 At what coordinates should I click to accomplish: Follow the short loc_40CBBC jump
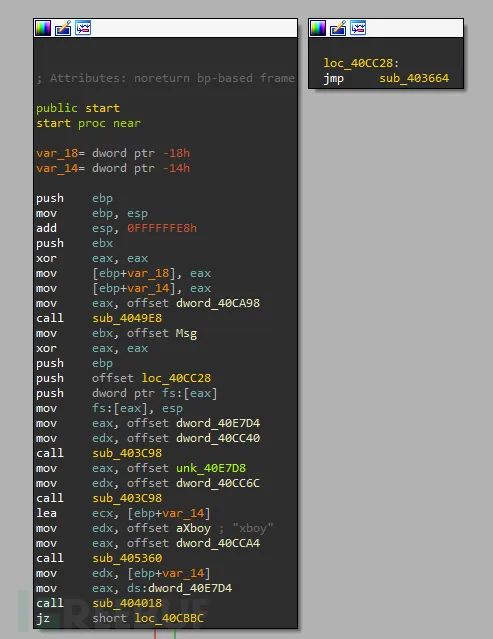pyautogui.click(x=148, y=618)
